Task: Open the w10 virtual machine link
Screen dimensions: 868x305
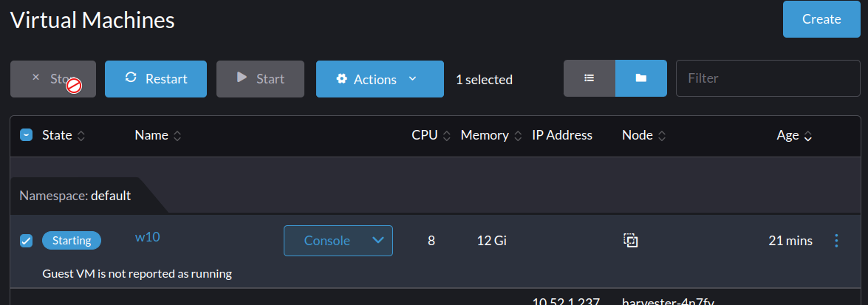Action: 147,237
